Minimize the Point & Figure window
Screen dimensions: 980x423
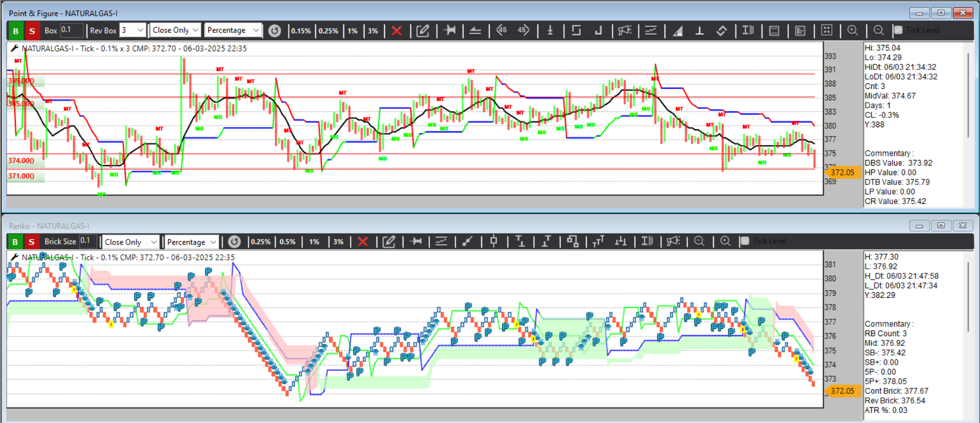pos(919,13)
